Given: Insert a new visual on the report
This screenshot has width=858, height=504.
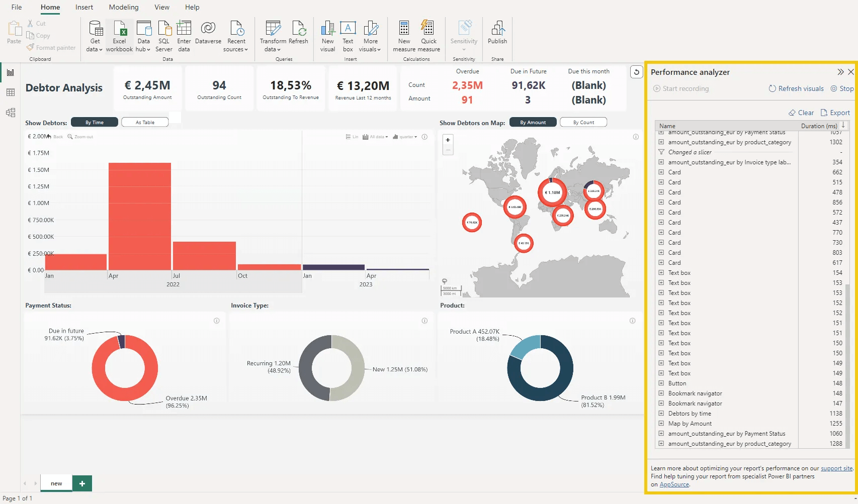Looking at the screenshot, I should pos(327,35).
